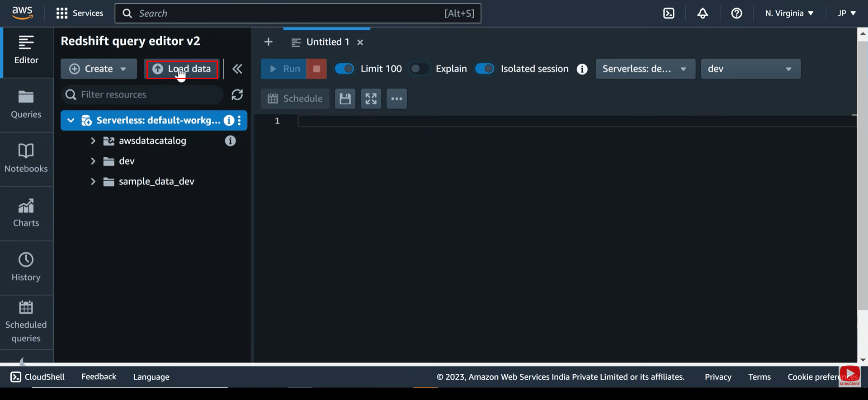Open the History sidebar view
The height and width of the screenshot is (400, 868).
pyautogui.click(x=26, y=268)
